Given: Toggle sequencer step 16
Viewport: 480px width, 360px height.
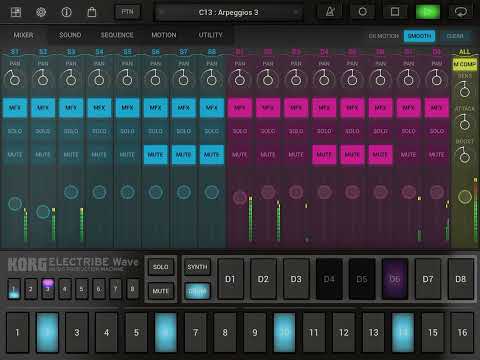Looking at the screenshot, I should (462, 332).
